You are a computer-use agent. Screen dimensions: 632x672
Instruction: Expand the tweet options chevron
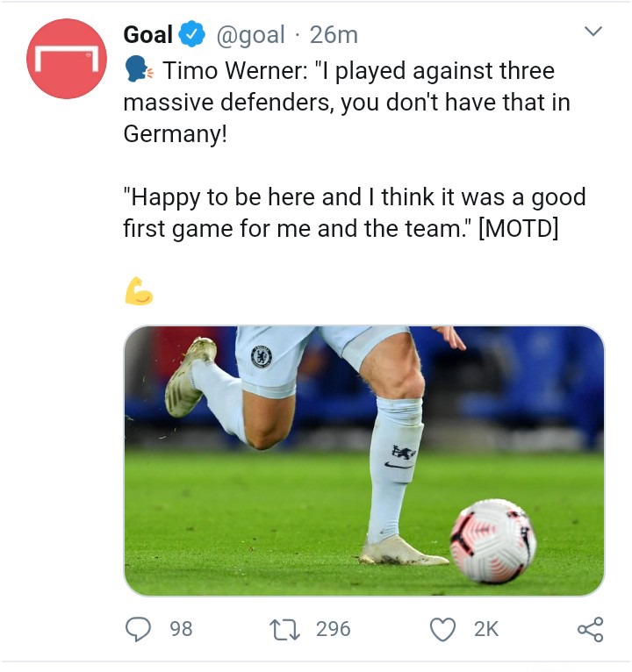tap(593, 32)
